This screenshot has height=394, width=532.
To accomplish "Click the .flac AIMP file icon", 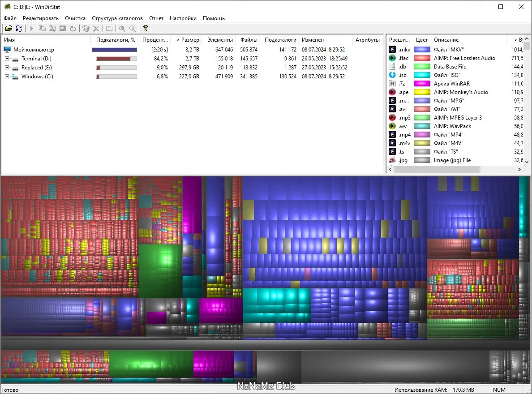I will 392,58.
